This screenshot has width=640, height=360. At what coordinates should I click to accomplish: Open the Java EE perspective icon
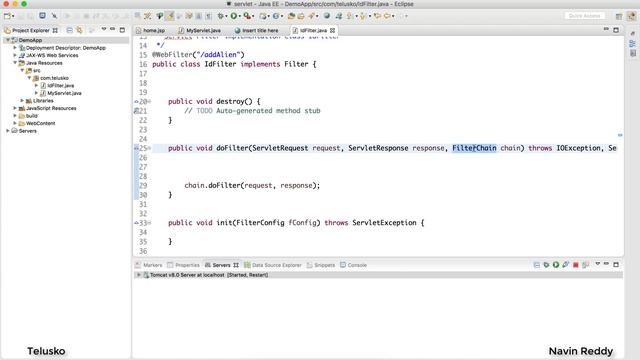pyautogui.click(x=631, y=16)
